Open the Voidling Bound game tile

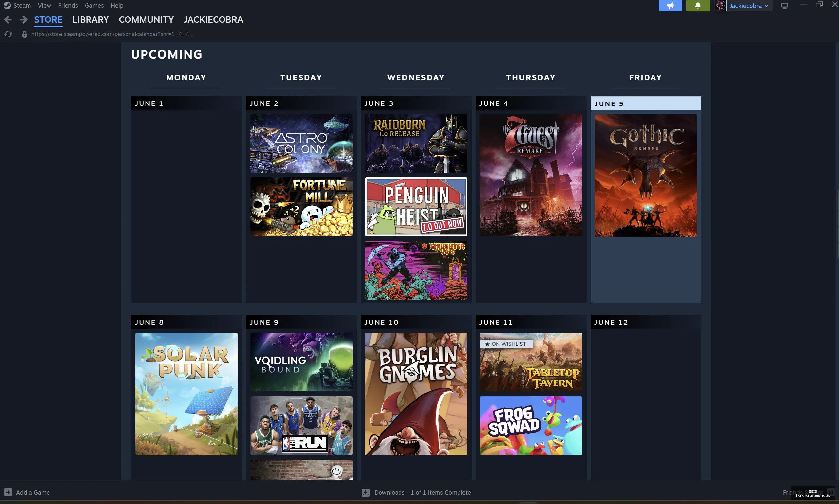(302, 362)
